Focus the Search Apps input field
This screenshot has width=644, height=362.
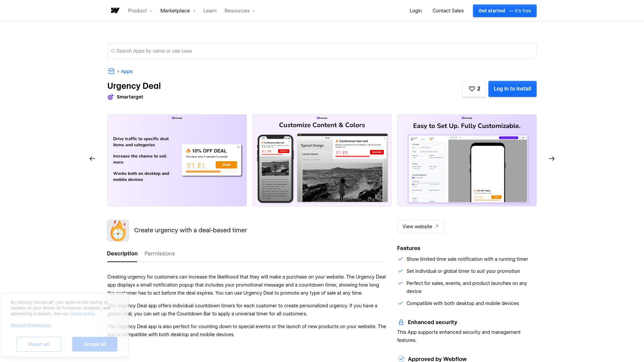pyautogui.click(x=322, y=51)
